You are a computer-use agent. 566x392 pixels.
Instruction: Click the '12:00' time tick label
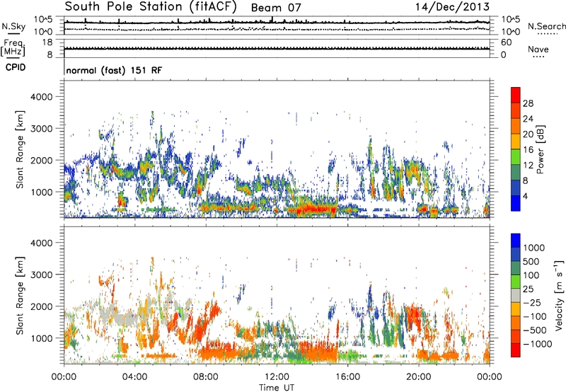(x=277, y=377)
